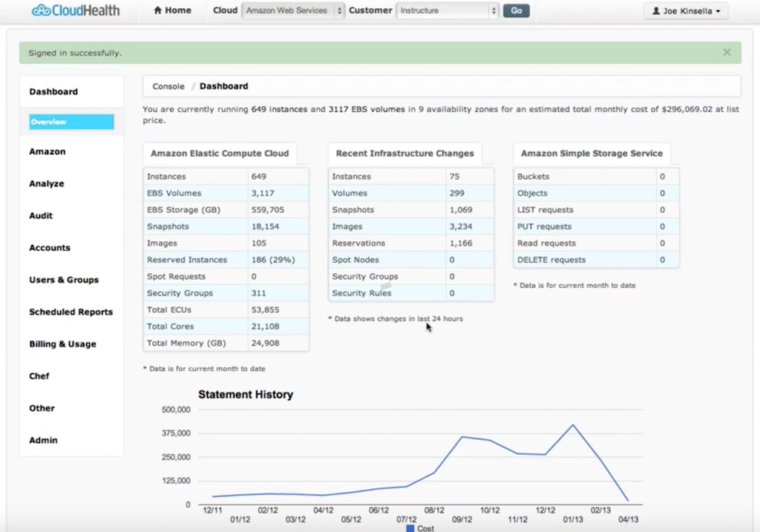Click the 'EBS Storage (GB)' row label

click(184, 210)
